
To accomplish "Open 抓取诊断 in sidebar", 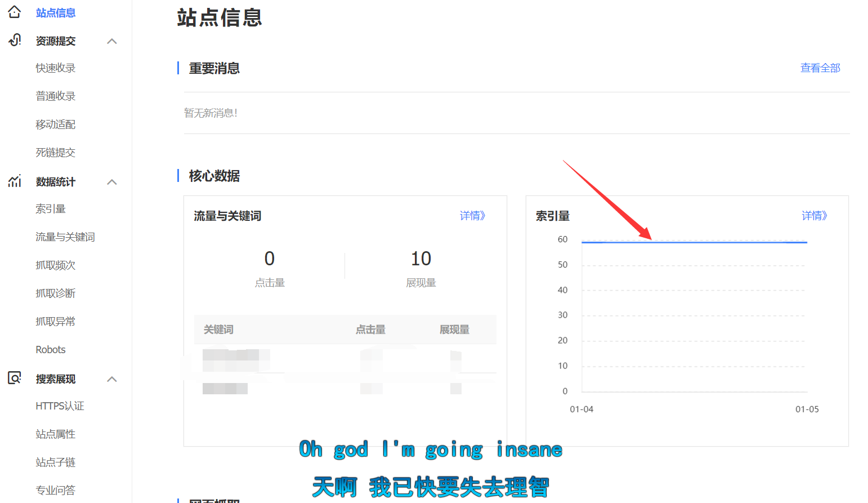I will click(56, 293).
